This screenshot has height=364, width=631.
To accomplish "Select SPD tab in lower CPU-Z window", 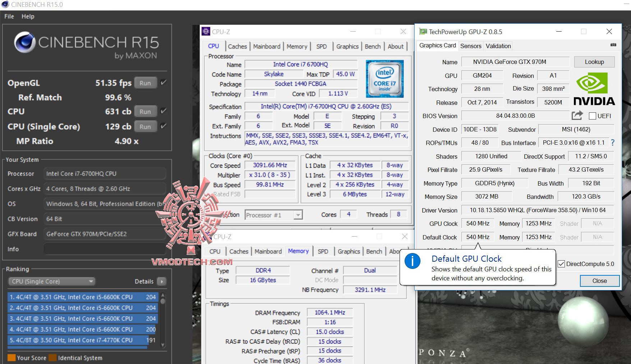I will (323, 251).
